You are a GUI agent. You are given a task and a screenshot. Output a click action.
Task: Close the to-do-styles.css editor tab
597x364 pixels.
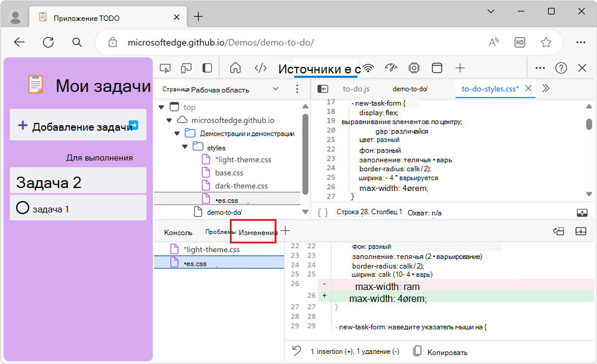(x=528, y=88)
